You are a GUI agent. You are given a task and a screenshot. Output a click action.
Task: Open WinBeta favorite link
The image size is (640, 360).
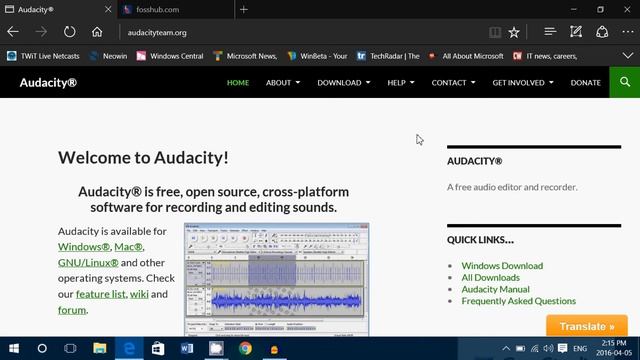(x=317, y=56)
